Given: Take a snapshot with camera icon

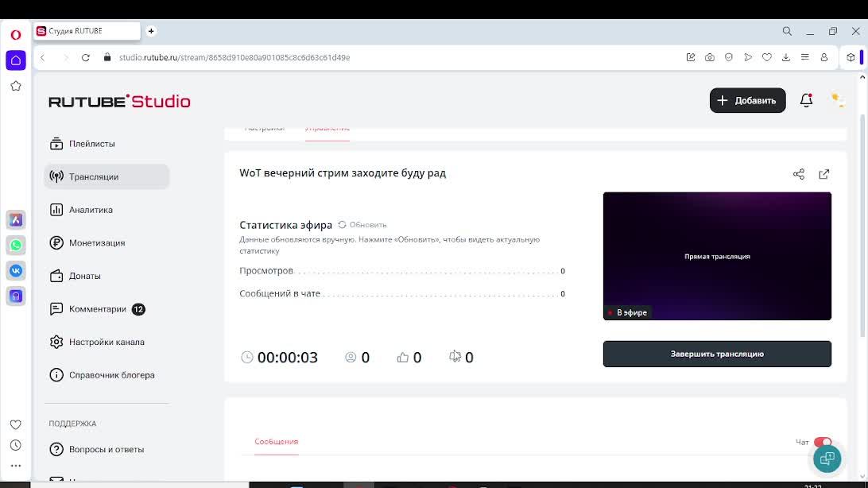Looking at the screenshot, I should click(710, 57).
